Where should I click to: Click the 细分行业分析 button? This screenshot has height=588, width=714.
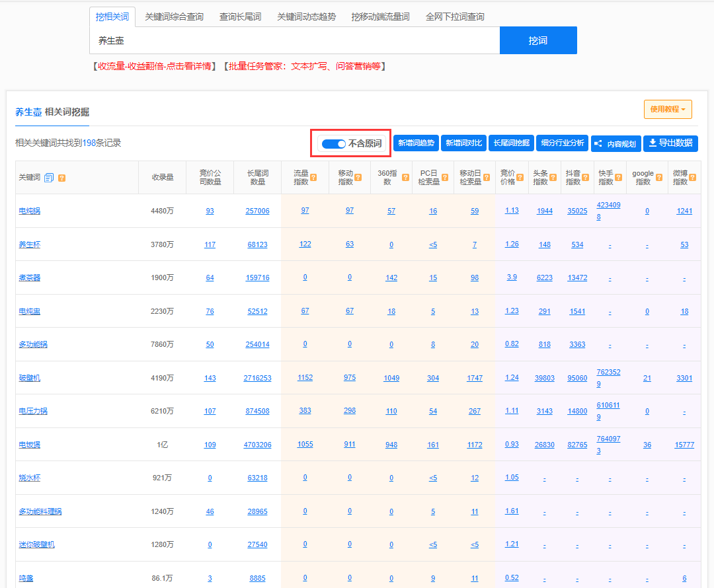coord(563,143)
